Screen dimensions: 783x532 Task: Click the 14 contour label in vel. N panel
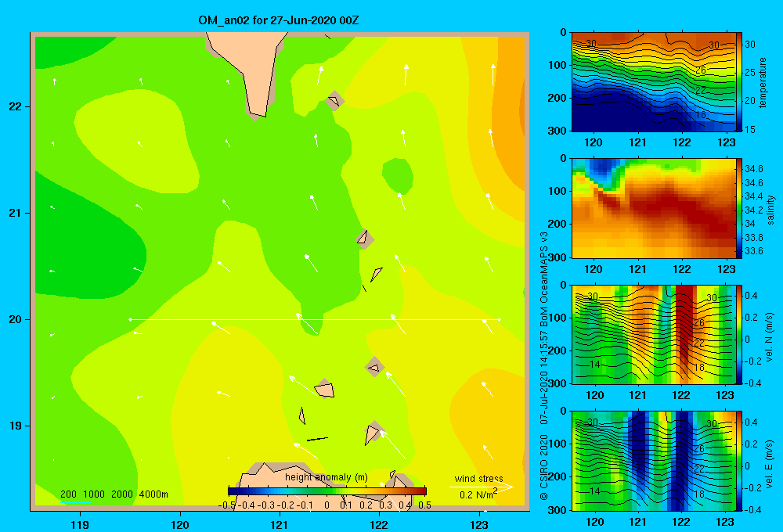594,365
